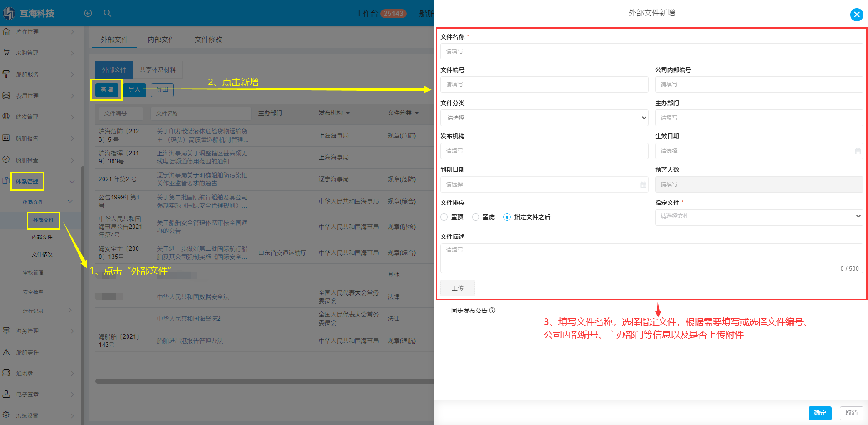Viewport: 868px width, 425px height.
Task: Confirm the form with 确定
Action: (820, 413)
